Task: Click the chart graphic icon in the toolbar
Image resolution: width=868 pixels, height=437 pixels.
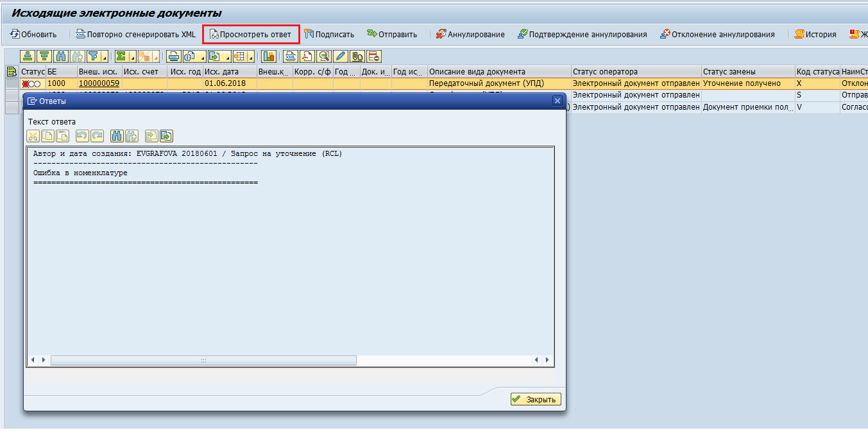Action: point(269,56)
